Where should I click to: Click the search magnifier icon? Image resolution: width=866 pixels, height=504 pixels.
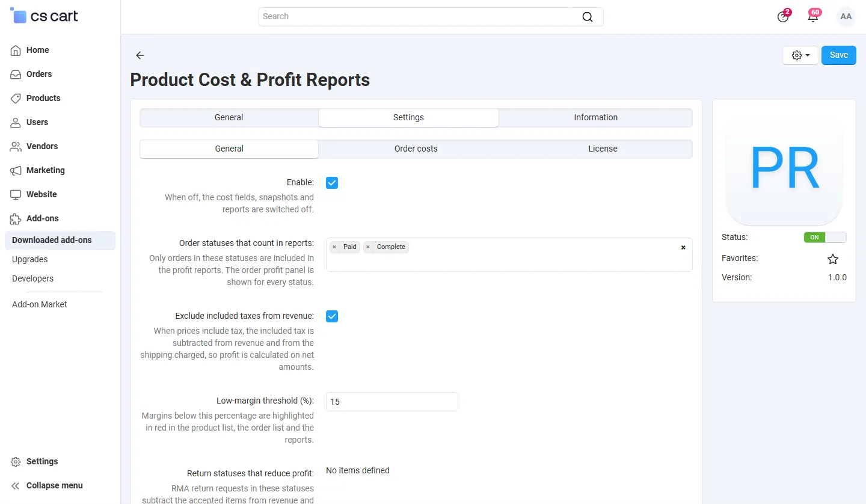[588, 17]
